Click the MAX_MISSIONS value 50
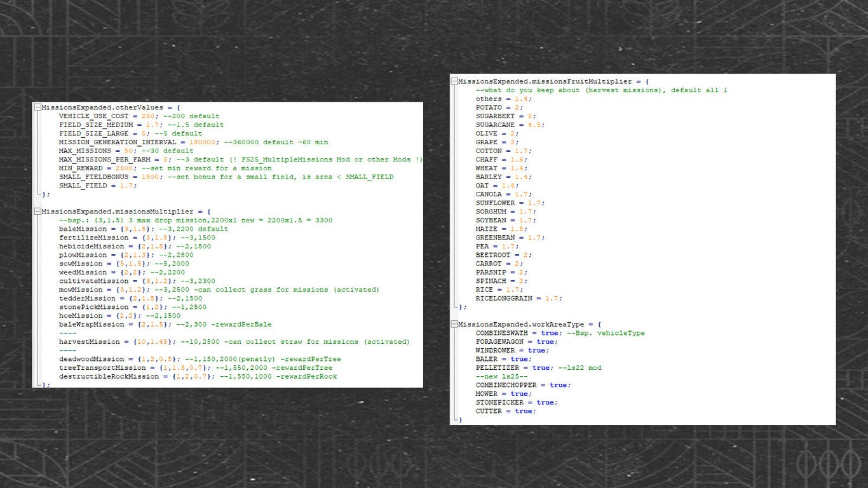Viewport: 868px width, 488px height. (129, 151)
